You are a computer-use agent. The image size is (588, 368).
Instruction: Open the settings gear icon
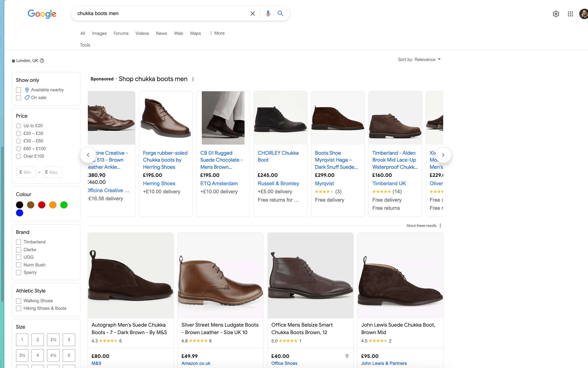(x=556, y=14)
